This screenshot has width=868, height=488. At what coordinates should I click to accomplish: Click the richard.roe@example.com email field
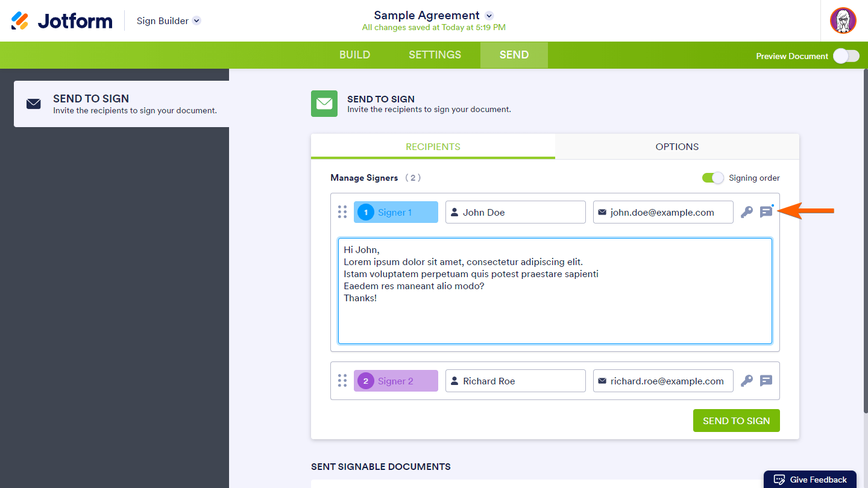coord(663,381)
